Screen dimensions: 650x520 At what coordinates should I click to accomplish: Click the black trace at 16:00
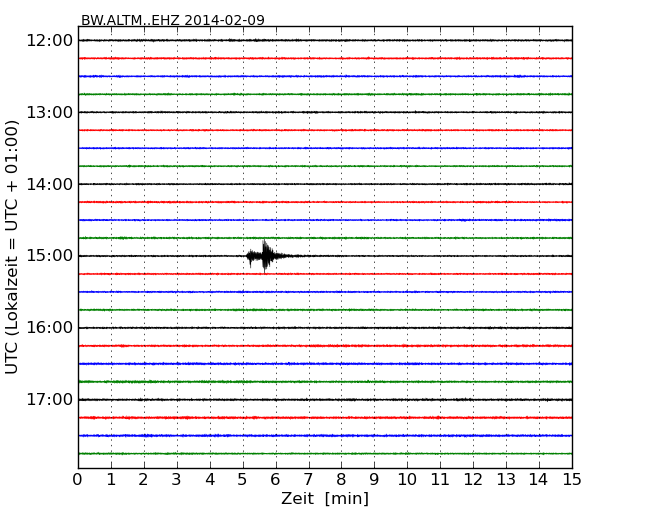(x=325, y=328)
